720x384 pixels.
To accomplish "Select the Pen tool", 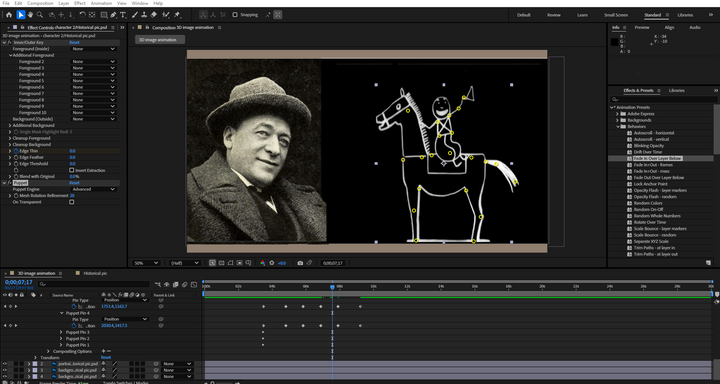I will point(113,15).
